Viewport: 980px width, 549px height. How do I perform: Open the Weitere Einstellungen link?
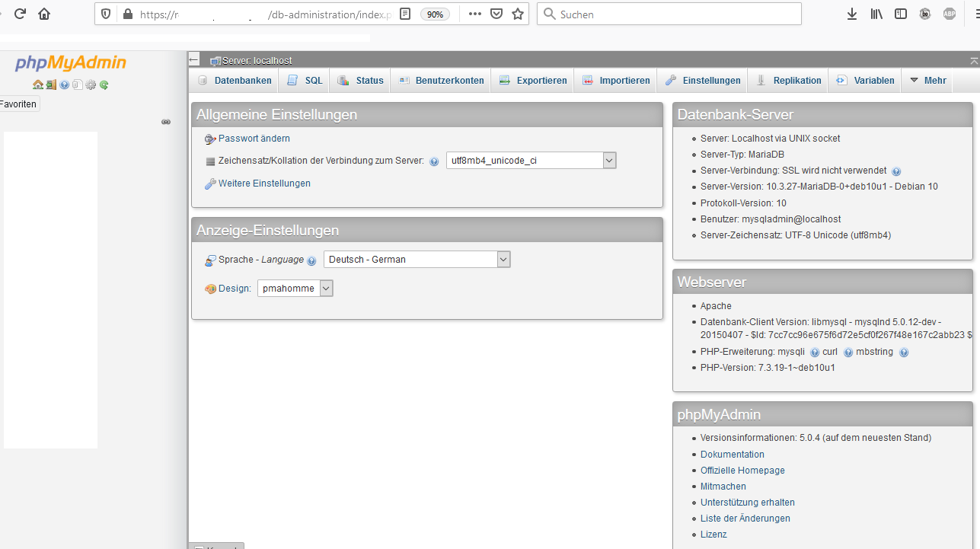[263, 184]
